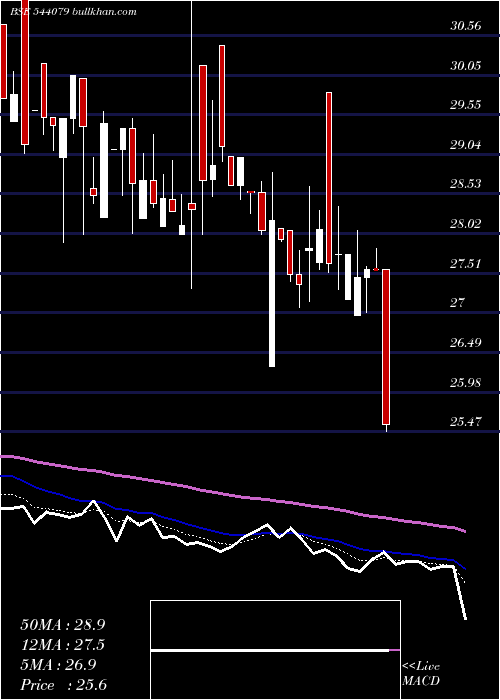Click the last long red candlestick
500x700 pixels.
(x=386, y=347)
